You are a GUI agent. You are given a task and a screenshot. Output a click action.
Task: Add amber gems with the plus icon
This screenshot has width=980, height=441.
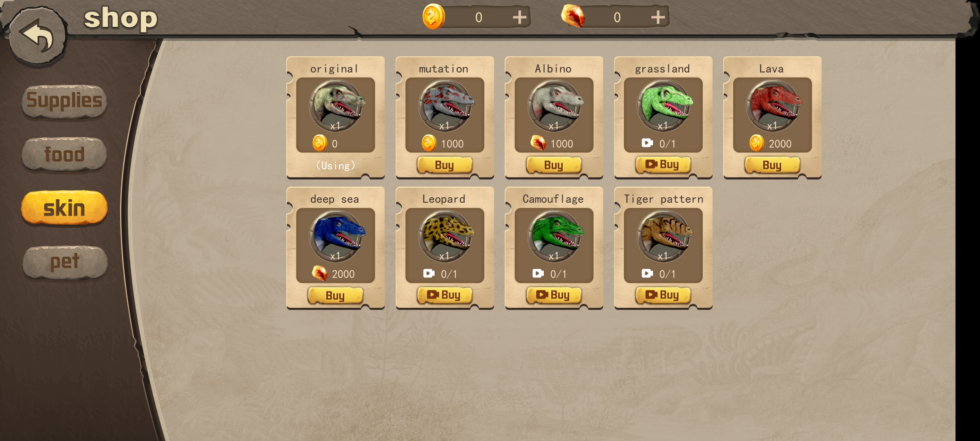(658, 17)
